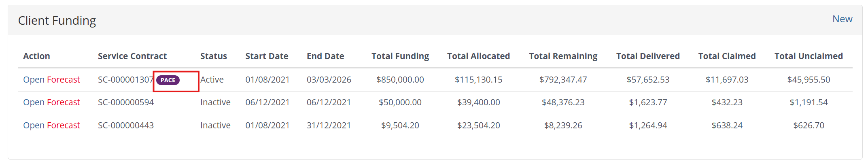Viewport: 868px width, 166px height.
Task: Select service contract number SC-000001307
Action: [125, 80]
